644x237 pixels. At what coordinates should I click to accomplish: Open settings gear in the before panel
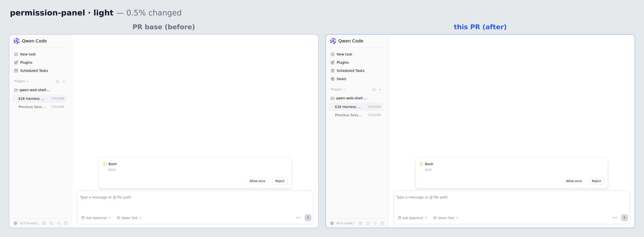[x=15, y=223]
